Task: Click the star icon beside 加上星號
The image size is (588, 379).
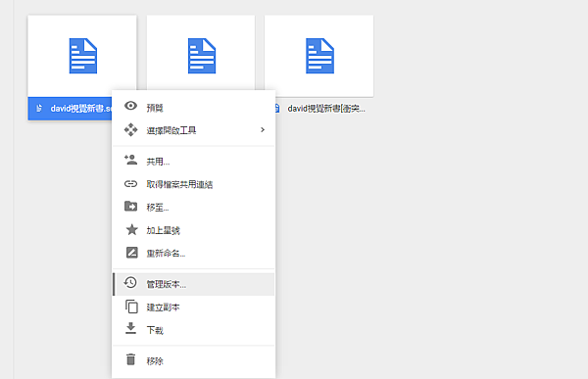Action: pyautogui.click(x=131, y=229)
